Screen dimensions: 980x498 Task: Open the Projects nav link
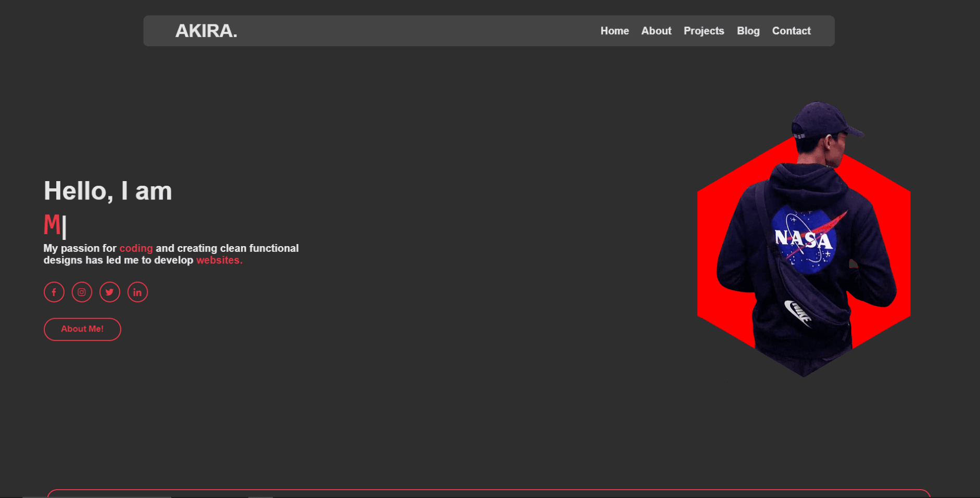(x=704, y=31)
